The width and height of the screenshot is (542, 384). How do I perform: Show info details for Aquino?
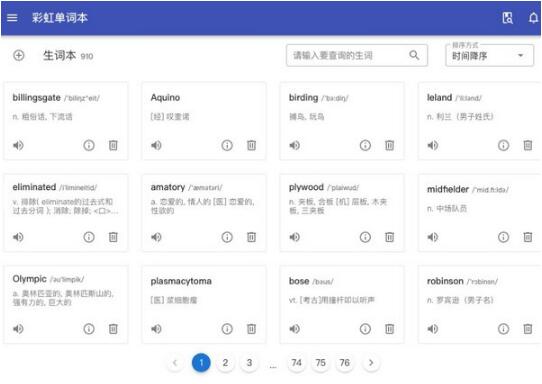[x=227, y=145]
